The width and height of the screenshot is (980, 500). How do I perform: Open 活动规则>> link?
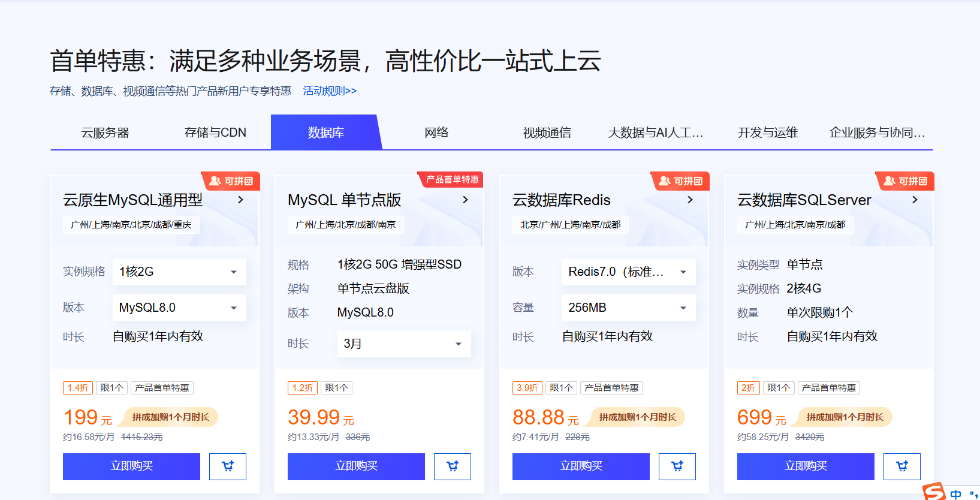(x=330, y=91)
